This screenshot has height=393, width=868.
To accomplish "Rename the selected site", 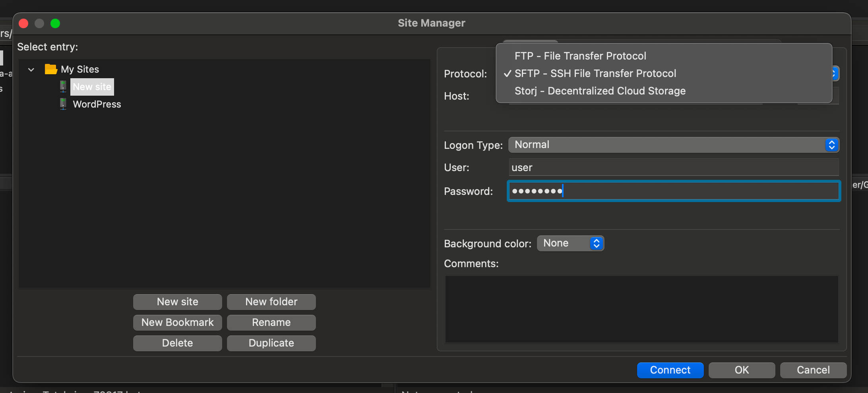I will point(271,322).
